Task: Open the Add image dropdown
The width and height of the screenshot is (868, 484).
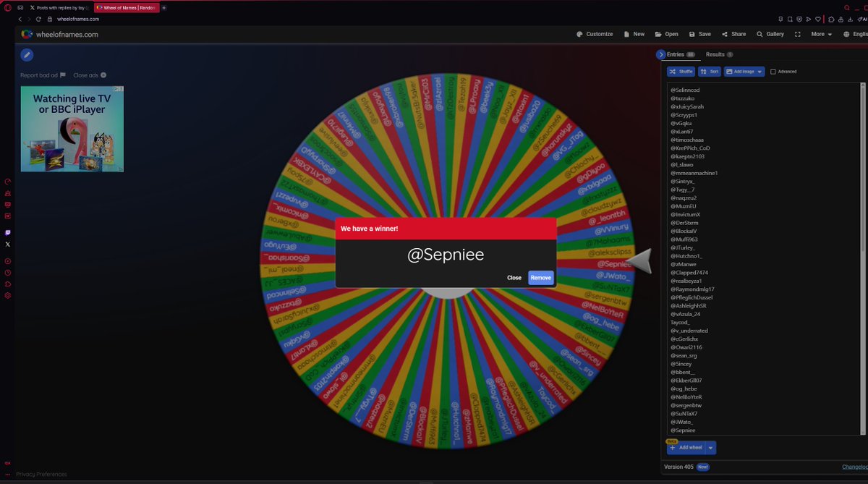Action: click(x=745, y=72)
